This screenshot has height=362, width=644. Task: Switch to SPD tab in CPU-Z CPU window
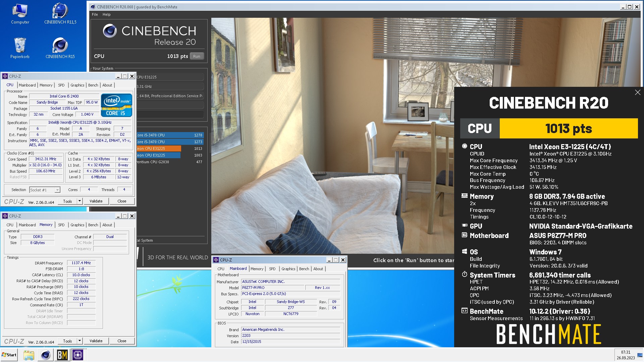tap(61, 85)
